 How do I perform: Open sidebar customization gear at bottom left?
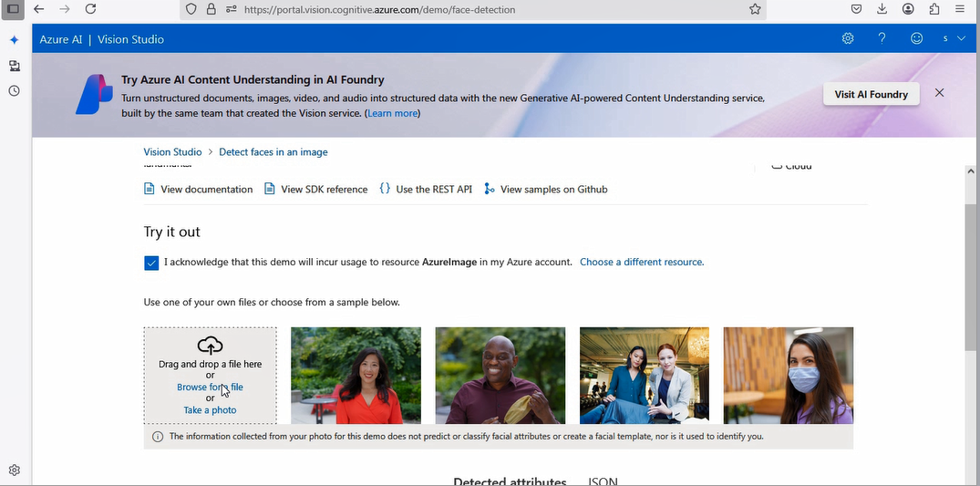coord(15,470)
